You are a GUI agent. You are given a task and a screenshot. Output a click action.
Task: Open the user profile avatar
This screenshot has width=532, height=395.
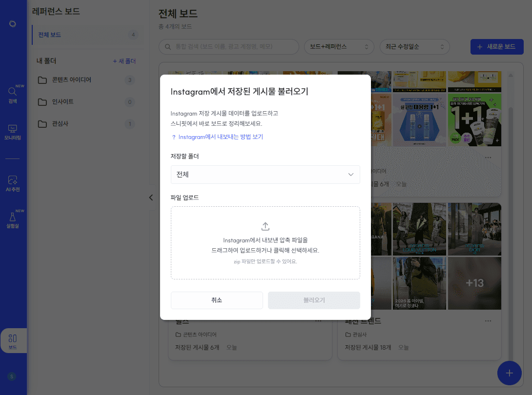tap(12, 376)
